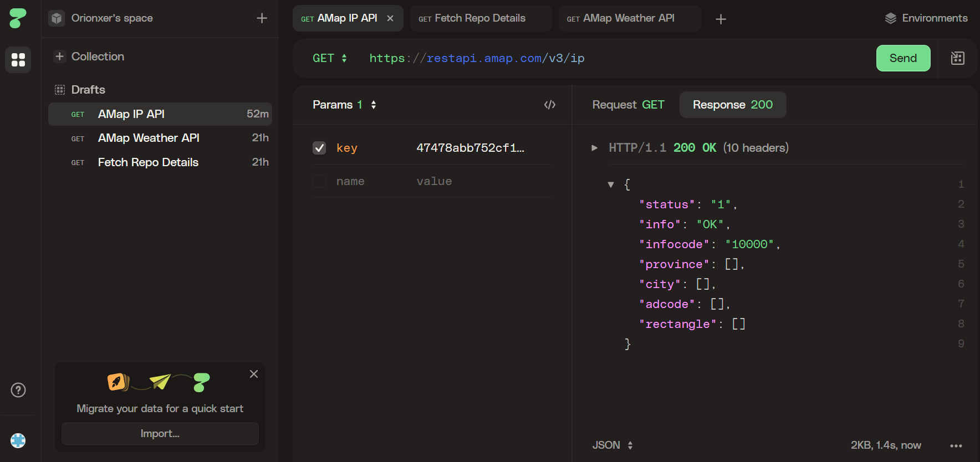Open the JSON format dropdown
Viewport: 980px width, 462px height.
[612, 445]
